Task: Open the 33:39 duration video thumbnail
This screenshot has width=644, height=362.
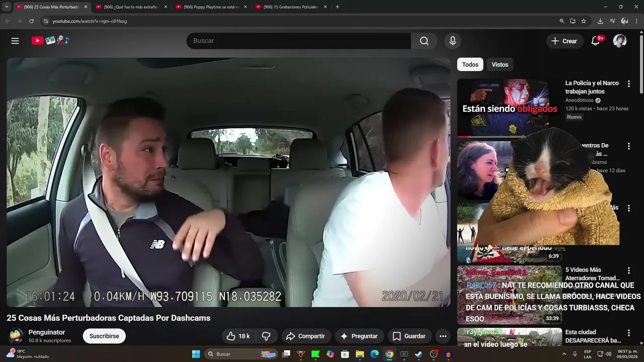Action: click(x=509, y=295)
